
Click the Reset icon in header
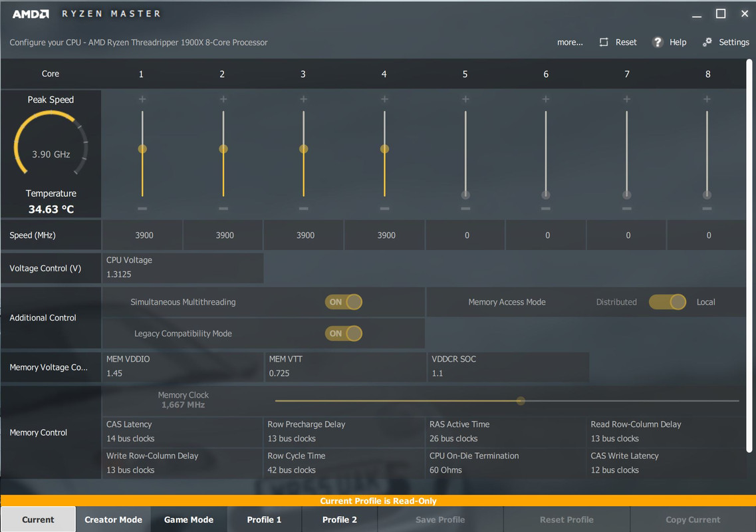coord(604,42)
